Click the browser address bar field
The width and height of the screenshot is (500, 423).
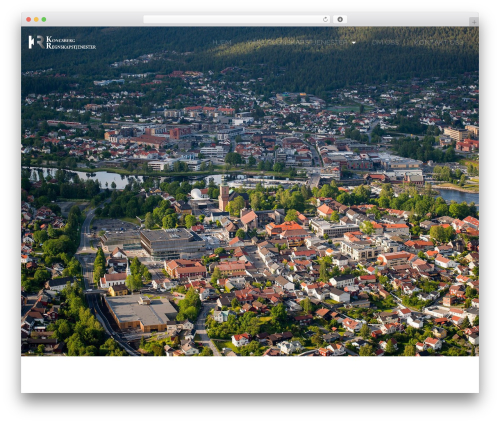coord(237,19)
